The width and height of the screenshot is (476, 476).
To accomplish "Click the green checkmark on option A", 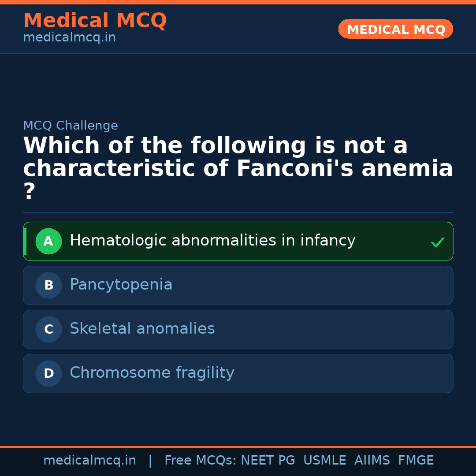I will coord(437,241).
